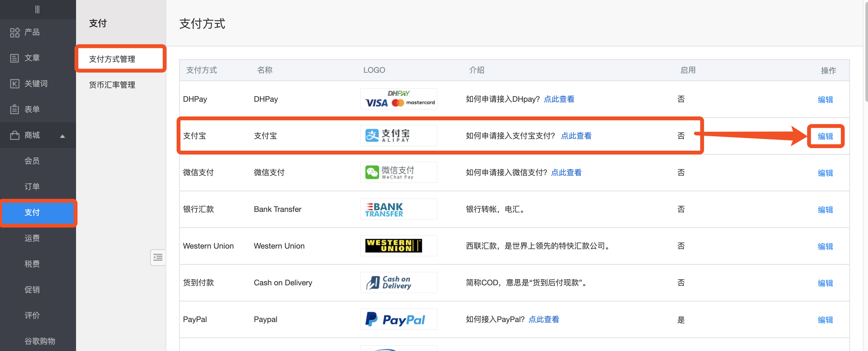Collapse the 商城 menu arrow
The width and height of the screenshot is (868, 351).
click(62, 136)
